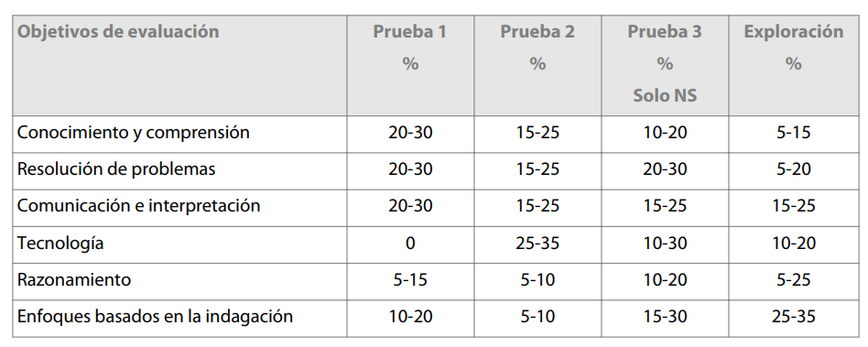Select the 'Conocimiento y comprensión' row label

pos(134,133)
